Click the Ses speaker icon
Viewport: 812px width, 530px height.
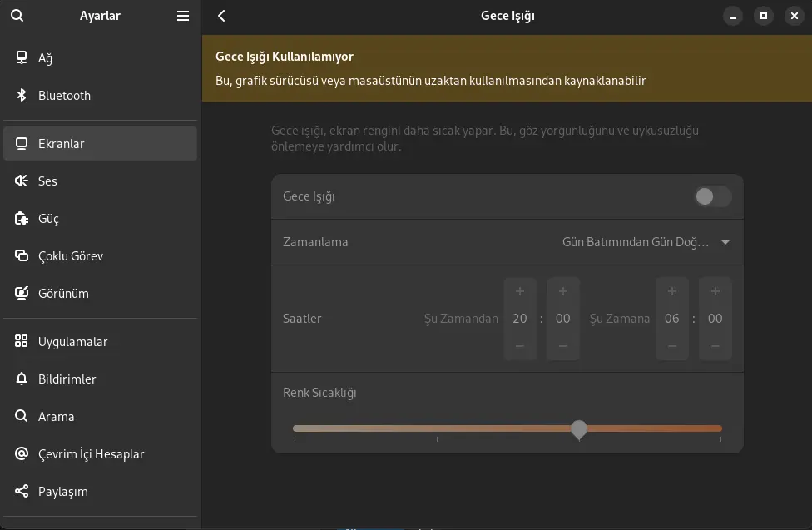(22, 181)
